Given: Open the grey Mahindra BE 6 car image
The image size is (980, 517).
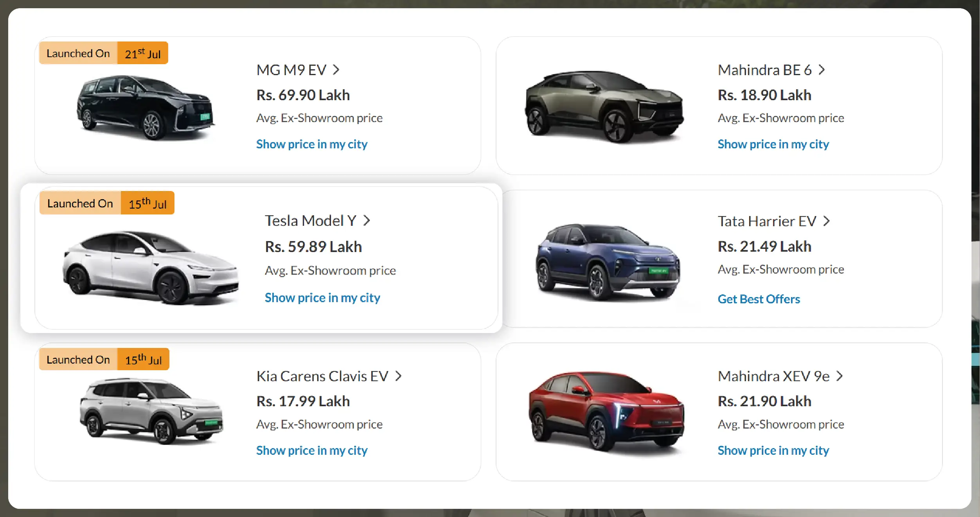Looking at the screenshot, I should tap(604, 106).
